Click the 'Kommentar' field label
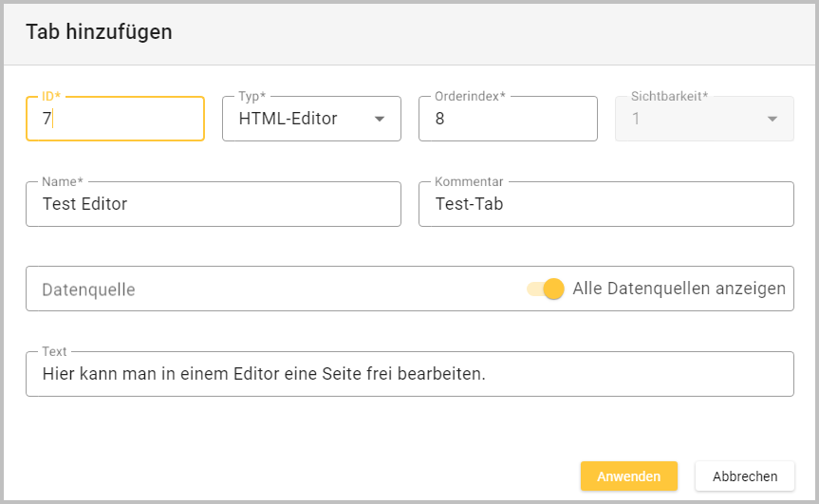Image resolution: width=819 pixels, height=504 pixels. click(x=469, y=181)
